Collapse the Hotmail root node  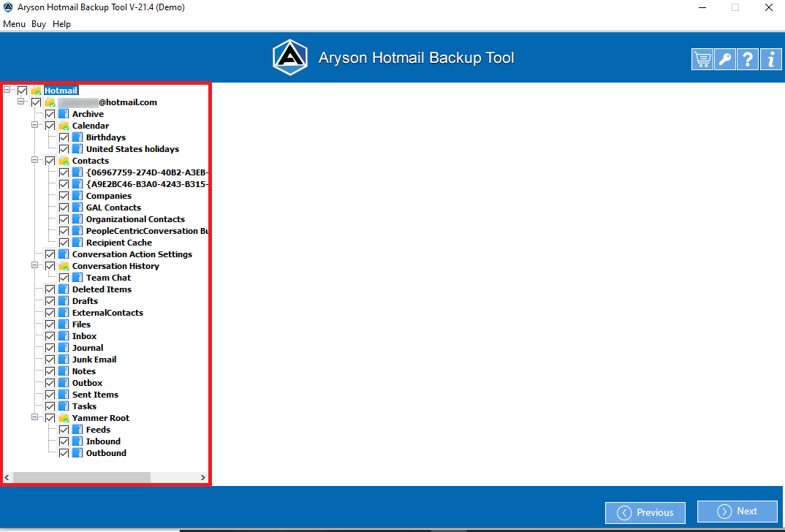click(x=7, y=90)
